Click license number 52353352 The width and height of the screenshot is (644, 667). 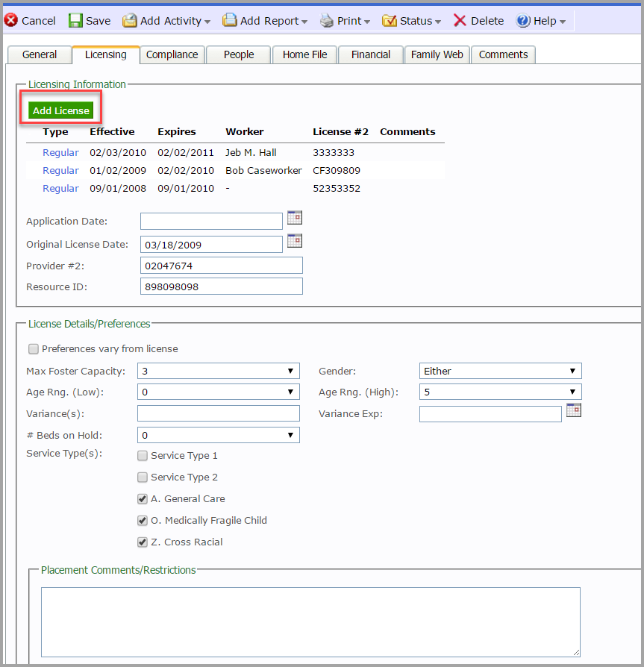[337, 189]
